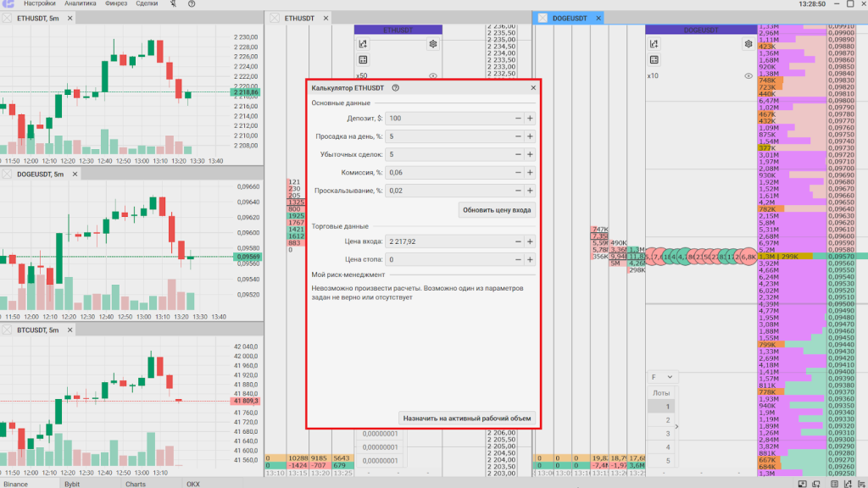Click the calculator icon in the DOGEUSDT panel
Viewport: 868px width, 488px height.
tap(654, 60)
